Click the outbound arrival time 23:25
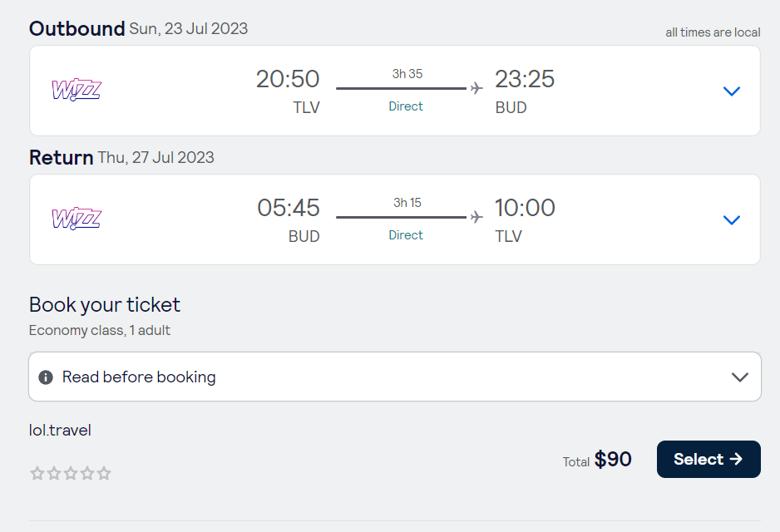The height and width of the screenshot is (532, 780). (x=525, y=79)
